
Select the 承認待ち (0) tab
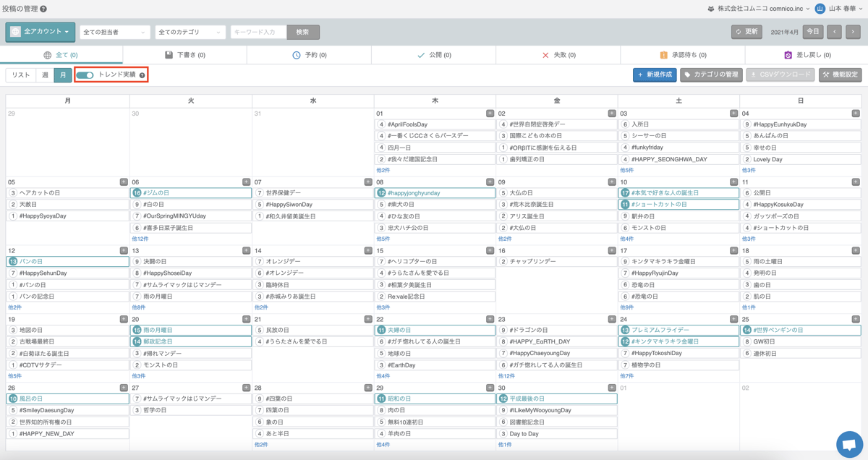682,55
